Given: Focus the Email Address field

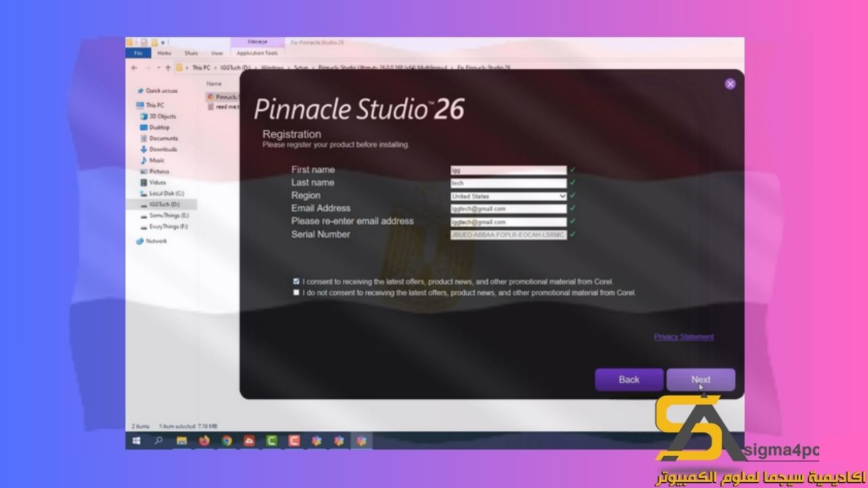Looking at the screenshot, I should [x=508, y=209].
